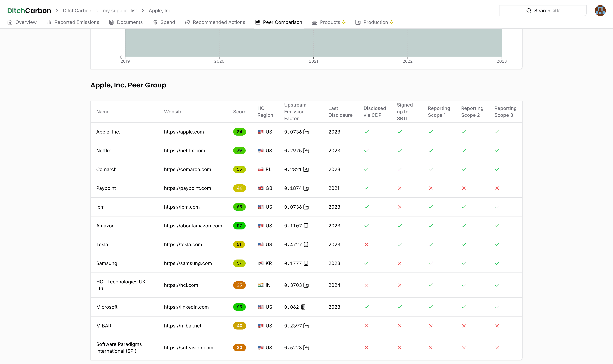Click the Korea flag in the Samsung row

pos(261,263)
